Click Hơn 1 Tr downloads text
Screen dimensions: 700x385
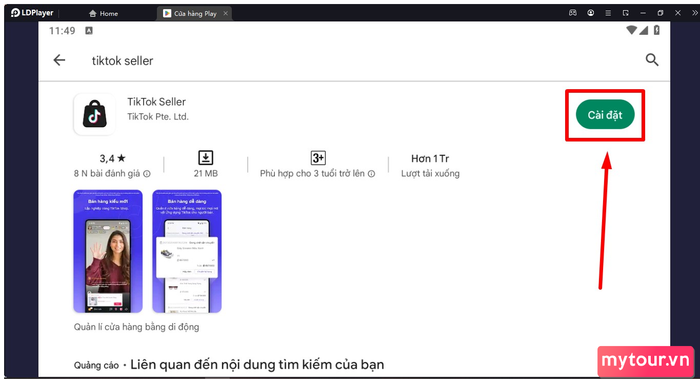coord(430,159)
